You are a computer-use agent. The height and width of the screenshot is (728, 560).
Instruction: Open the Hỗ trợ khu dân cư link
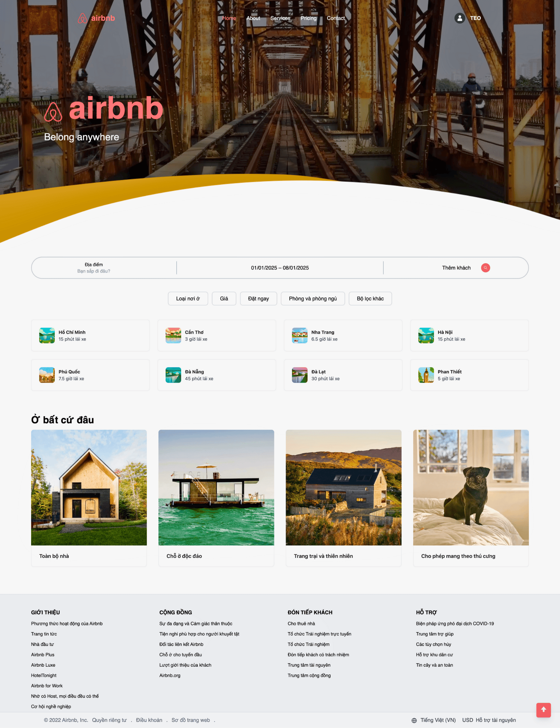434,654
